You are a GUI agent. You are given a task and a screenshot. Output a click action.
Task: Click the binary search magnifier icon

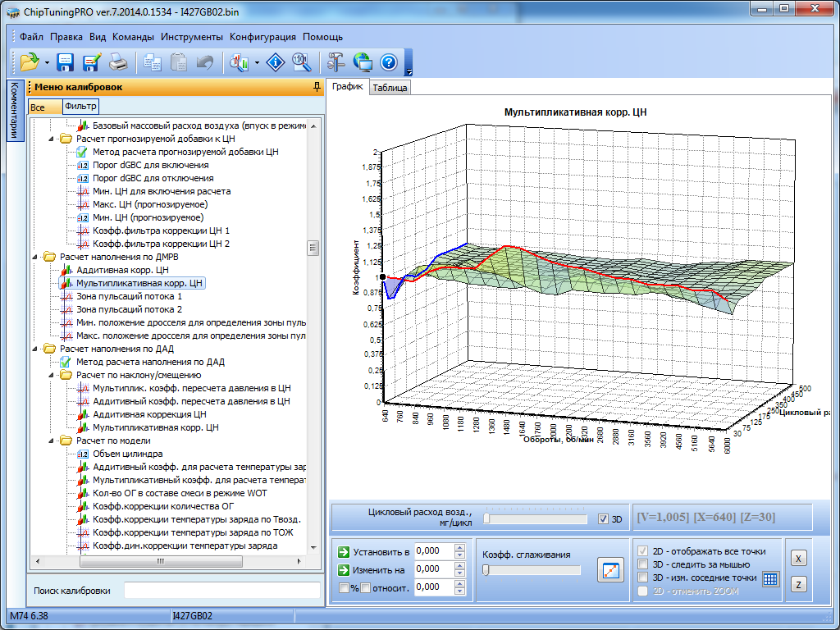301,62
